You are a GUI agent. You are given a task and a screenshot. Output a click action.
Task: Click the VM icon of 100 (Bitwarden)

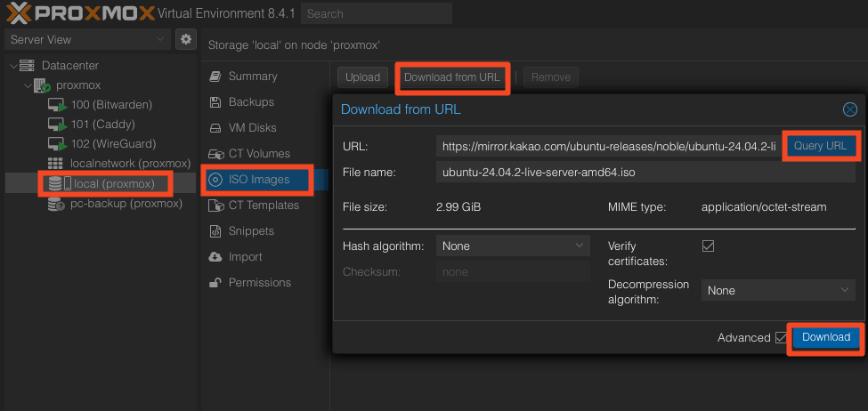57,105
